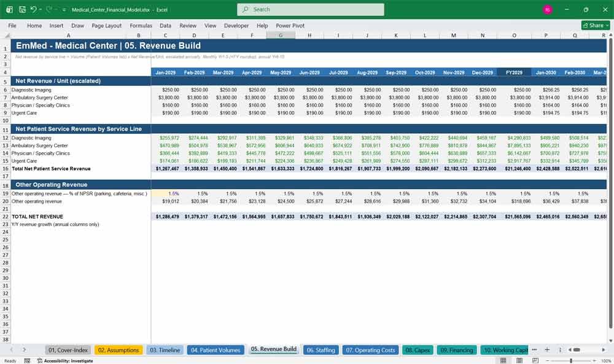The image size is (614, 364).
Task: Click the FY2029 column header cell
Action: (514, 72)
